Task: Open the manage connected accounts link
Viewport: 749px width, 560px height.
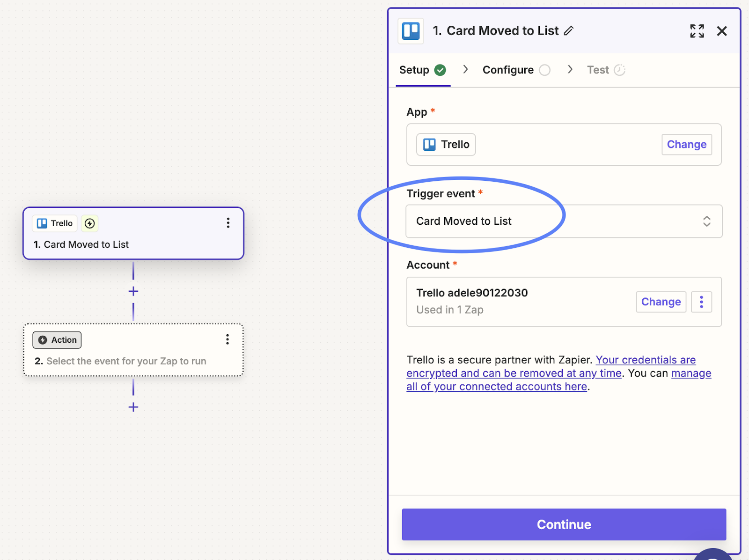Action: pyautogui.click(x=496, y=387)
